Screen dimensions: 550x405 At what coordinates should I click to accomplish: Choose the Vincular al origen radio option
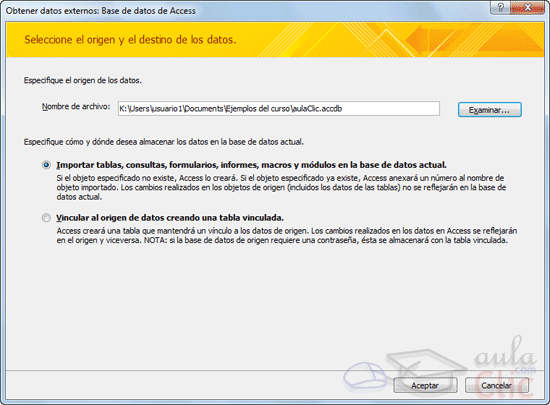coord(46,218)
